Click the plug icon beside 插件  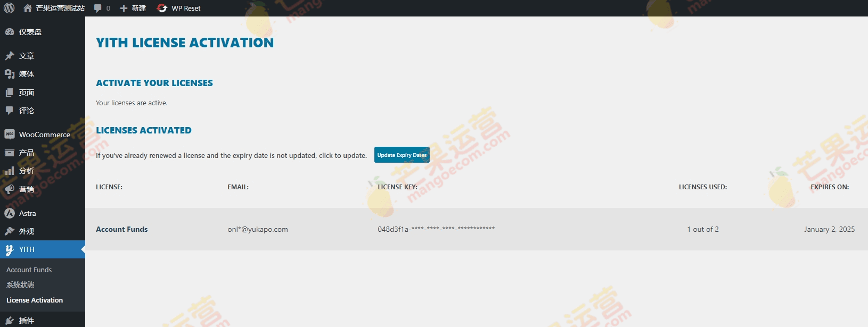click(10, 321)
